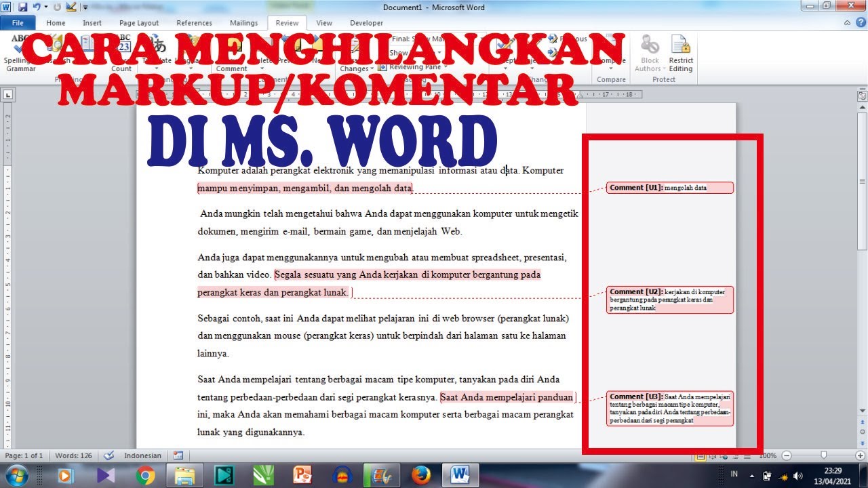This screenshot has width=868, height=488.
Task: Switch to Print Layout view
Action: pyautogui.click(x=700, y=456)
